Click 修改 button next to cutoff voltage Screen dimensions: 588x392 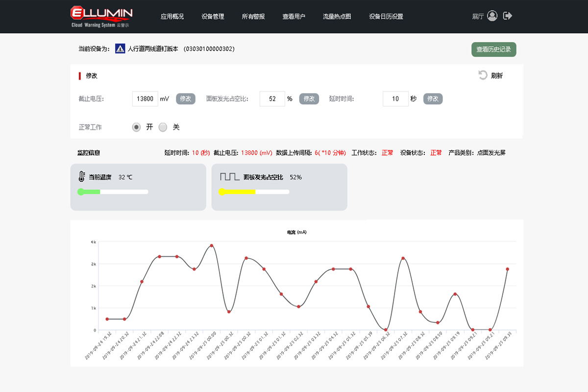[x=186, y=98]
